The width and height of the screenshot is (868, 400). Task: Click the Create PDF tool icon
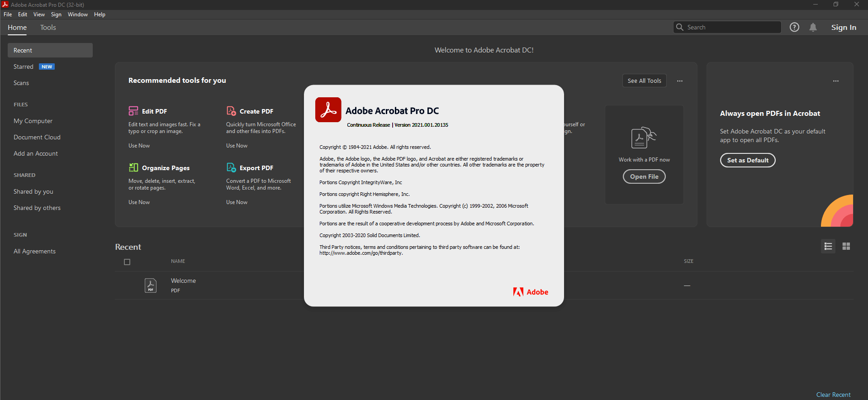(231, 111)
